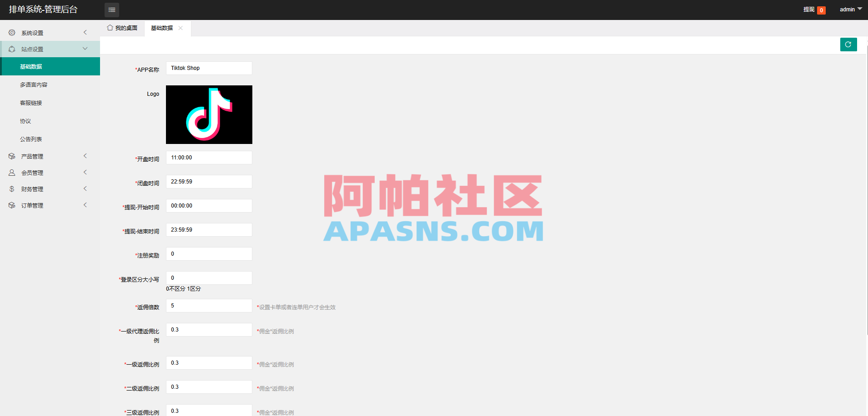Select the 会员管理 user icon
The height and width of the screenshot is (416, 868).
11,172
